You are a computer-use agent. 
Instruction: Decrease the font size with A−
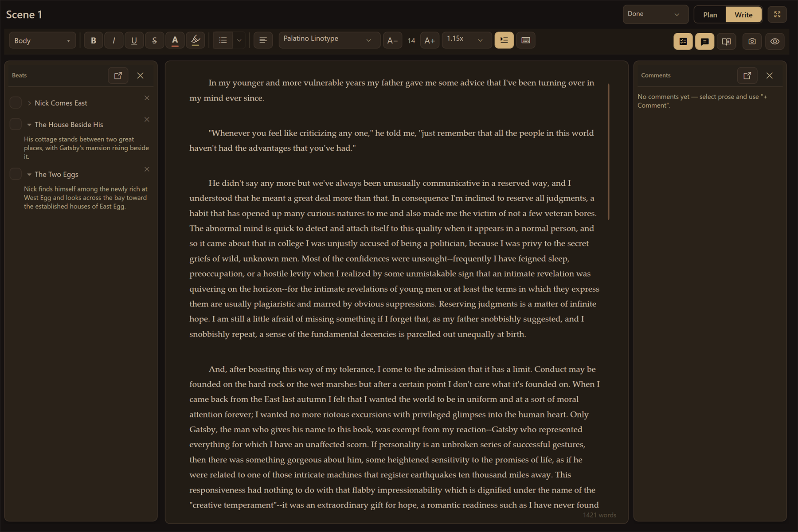[x=392, y=40]
